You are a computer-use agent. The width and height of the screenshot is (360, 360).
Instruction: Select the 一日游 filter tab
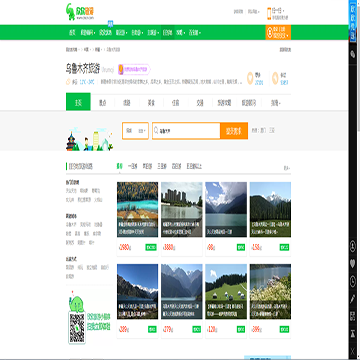pos(133,166)
